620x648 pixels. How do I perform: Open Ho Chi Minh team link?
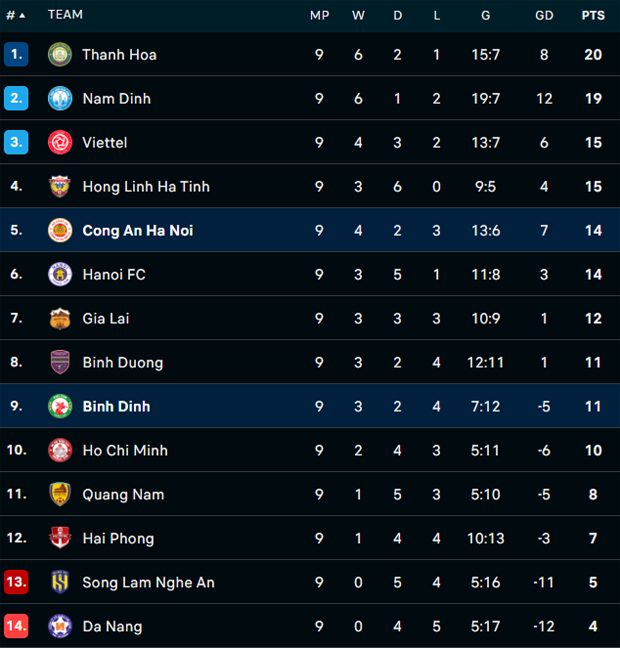125,451
